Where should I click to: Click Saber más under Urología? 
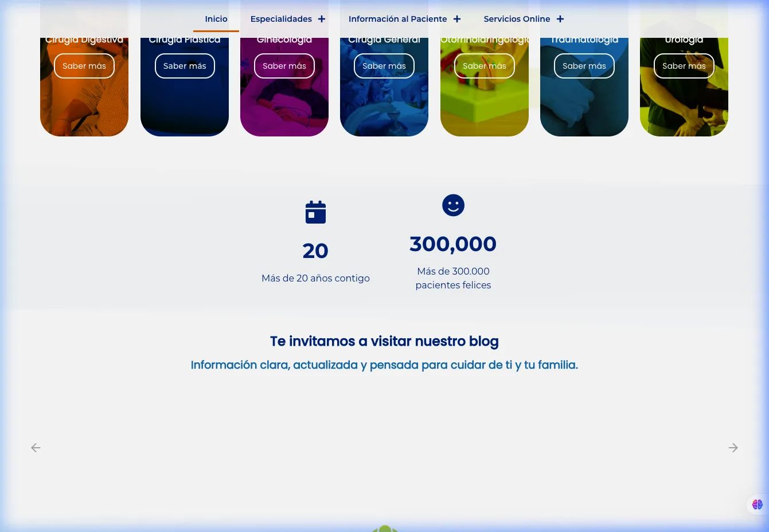click(x=684, y=66)
